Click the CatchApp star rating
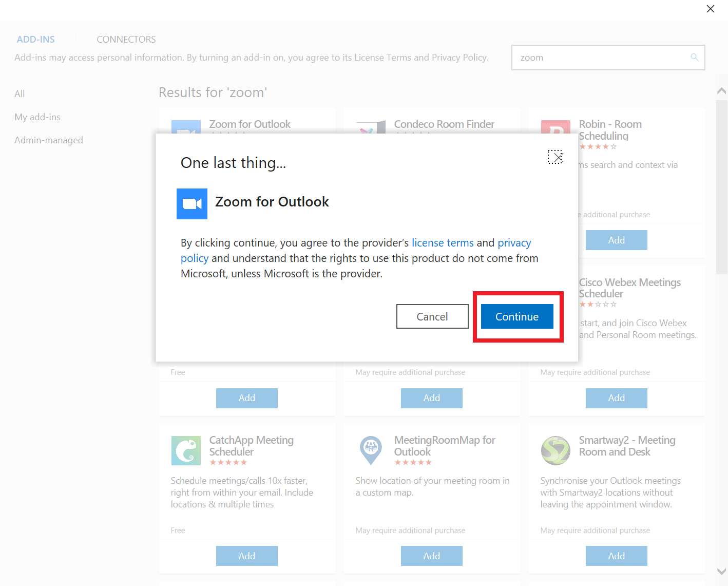The width and height of the screenshot is (728, 586). pyautogui.click(x=228, y=462)
